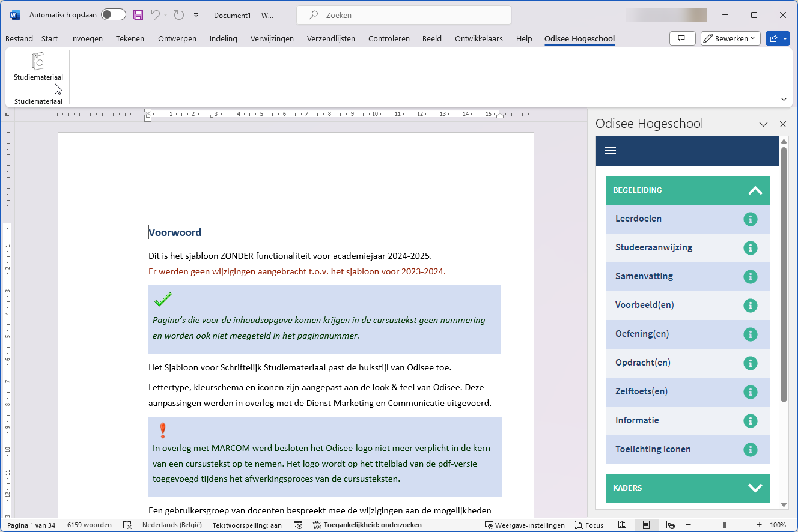The image size is (798, 532).
Task: Click info icon next to Informatie
Action: (750, 420)
